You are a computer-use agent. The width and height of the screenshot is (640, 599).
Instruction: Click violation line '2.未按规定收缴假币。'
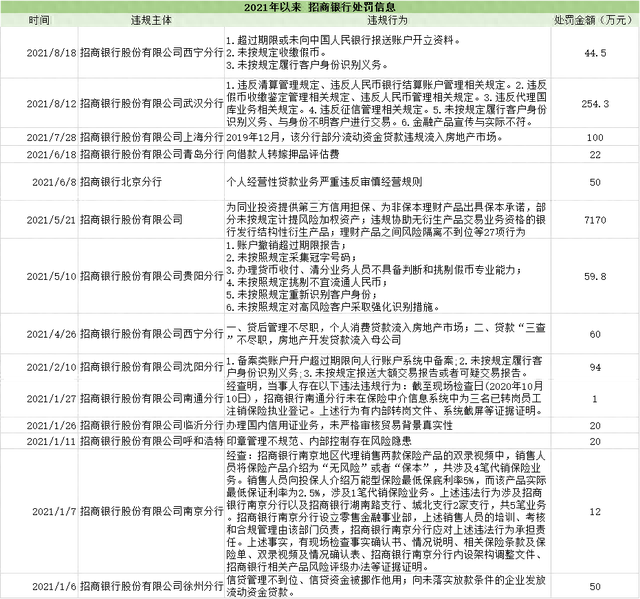[278, 53]
